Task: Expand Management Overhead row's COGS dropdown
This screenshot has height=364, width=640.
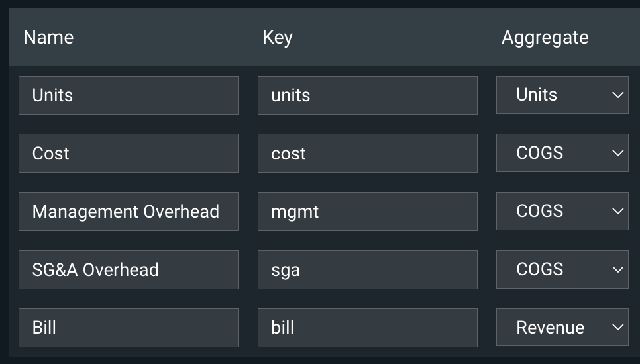Action: (562, 211)
